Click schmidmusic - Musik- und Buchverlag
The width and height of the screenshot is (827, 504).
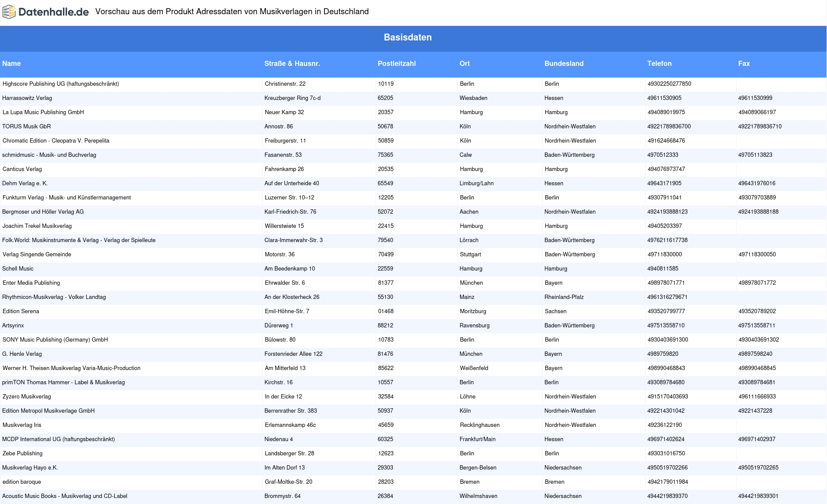49,155
